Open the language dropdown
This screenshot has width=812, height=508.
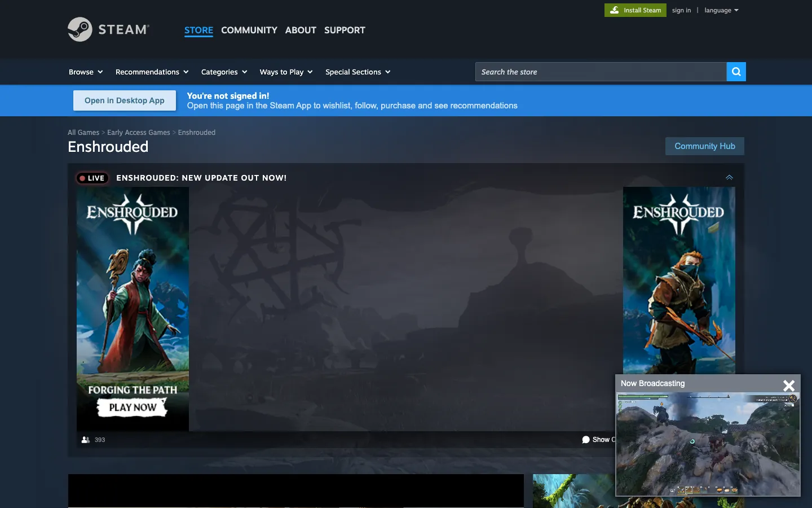(x=721, y=10)
